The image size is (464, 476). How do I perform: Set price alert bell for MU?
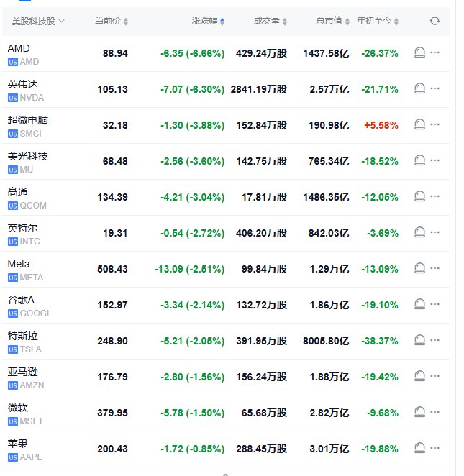click(x=419, y=160)
